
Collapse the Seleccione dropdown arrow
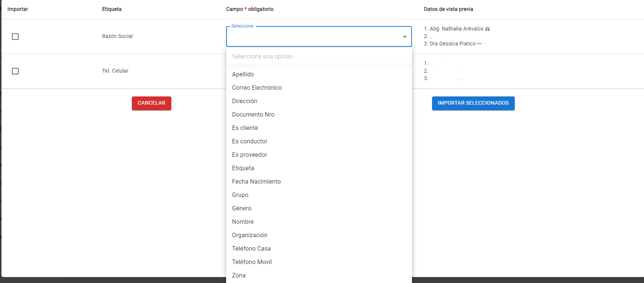pyautogui.click(x=405, y=36)
